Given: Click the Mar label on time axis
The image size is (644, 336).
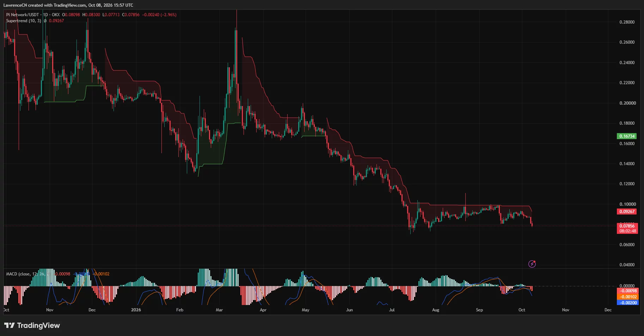Looking at the screenshot, I should (219, 310).
